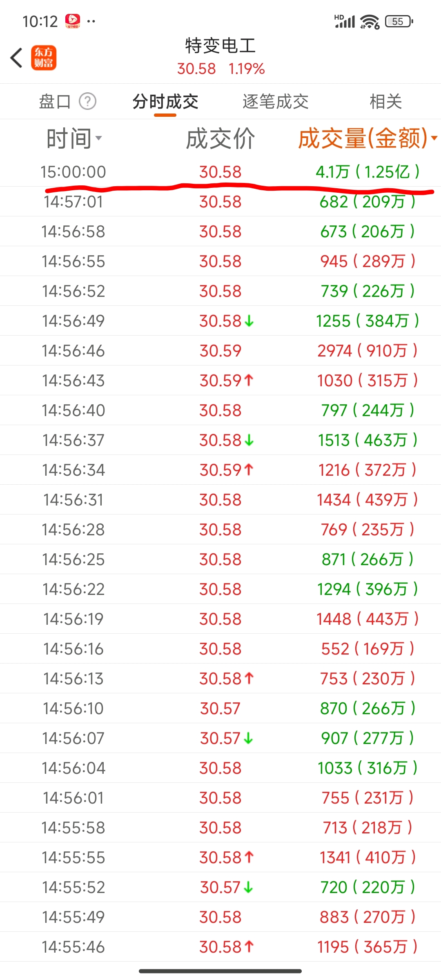The image size is (441, 980).
Task: Select the 分时成交 tab
Action: pos(165,101)
